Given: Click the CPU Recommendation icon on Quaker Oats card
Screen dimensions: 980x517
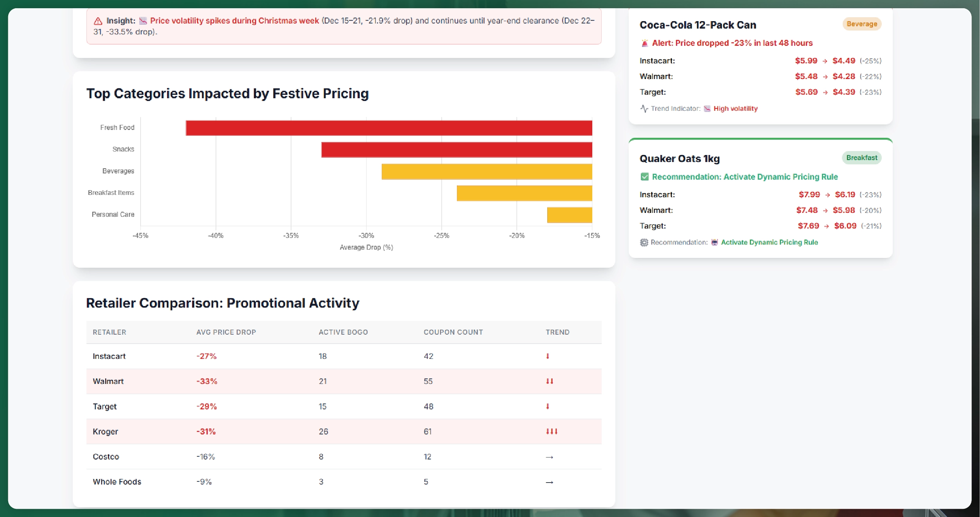Looking at the screenshot, I should 644,242.
